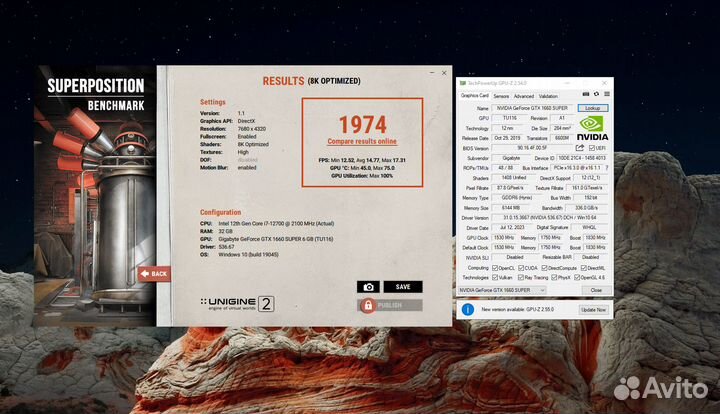The image size is (720, 414).
Task: Click the Driver Version field
Action: [550, 218]
